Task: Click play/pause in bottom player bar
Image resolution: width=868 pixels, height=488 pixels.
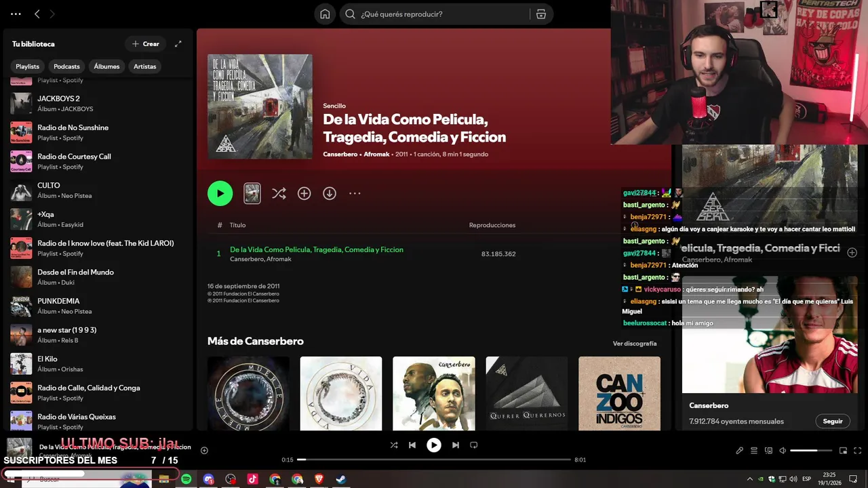Action: click(x=434, y=445)
